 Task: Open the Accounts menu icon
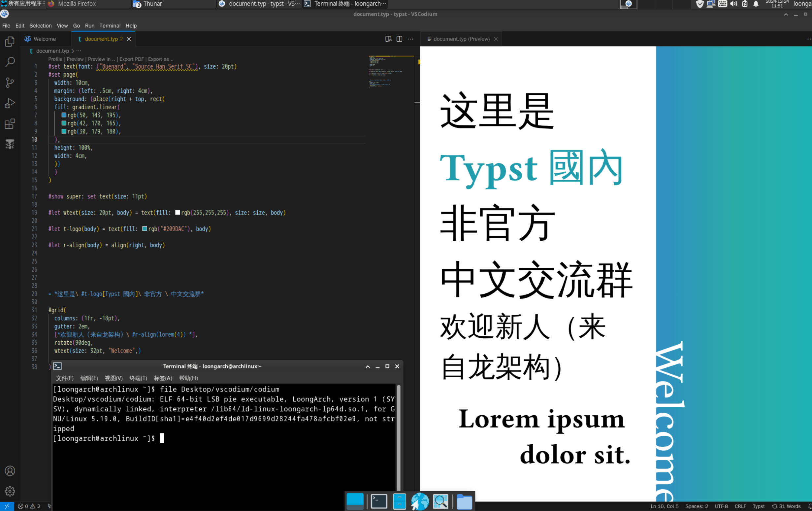tap(10, 471)
